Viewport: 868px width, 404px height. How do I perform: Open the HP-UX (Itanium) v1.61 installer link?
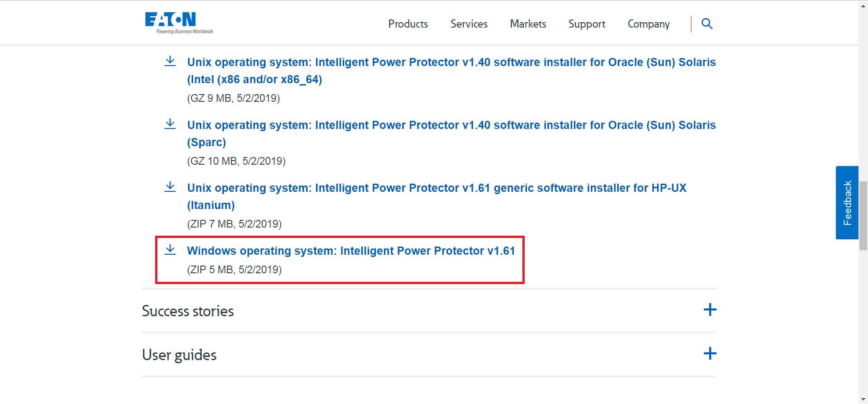coord(436,188)
